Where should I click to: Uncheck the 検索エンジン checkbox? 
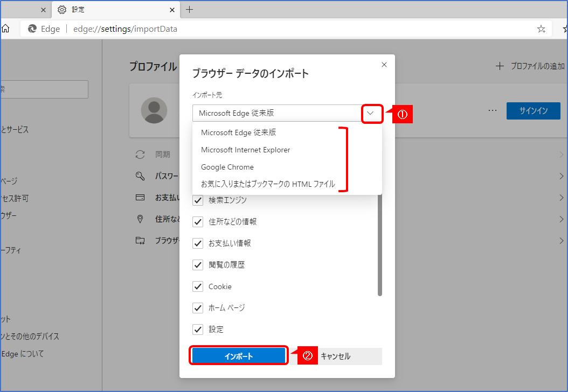point(198,200)
